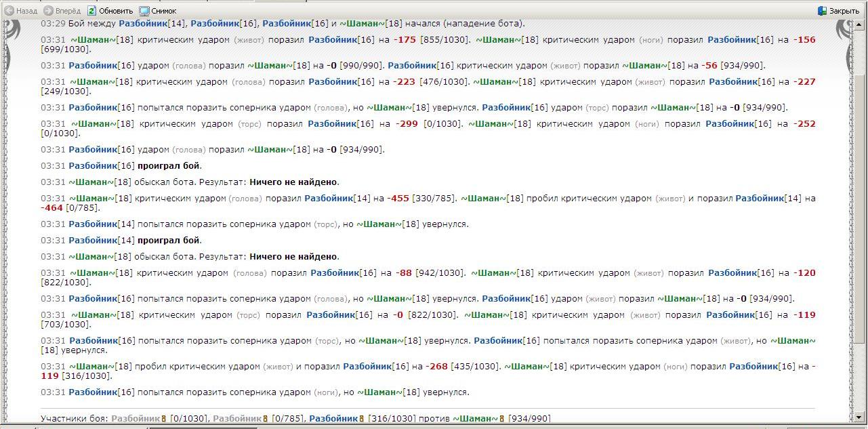Image resolution: width=868 pixels, height=429 pixels.
Task: Open ~Шаман~ link before [934/990]
Action: click(476, 419)
